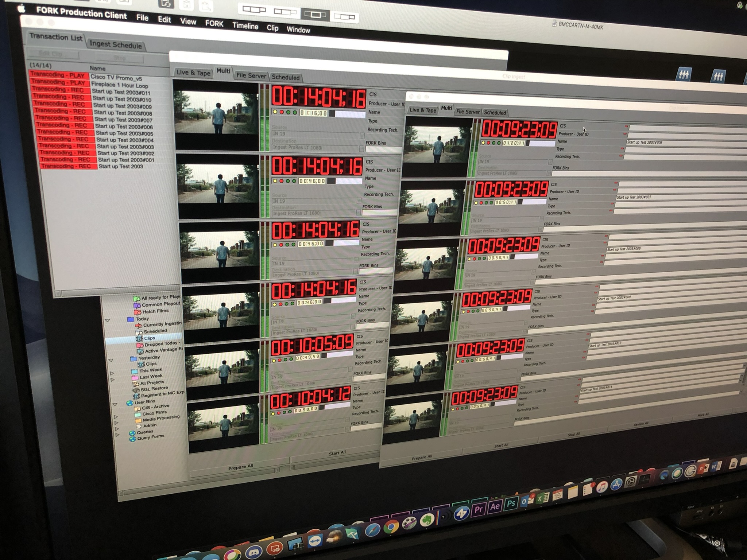Open Google Chrome from the dock
This screenshot has height=560, width=747.
coord(391,526)
